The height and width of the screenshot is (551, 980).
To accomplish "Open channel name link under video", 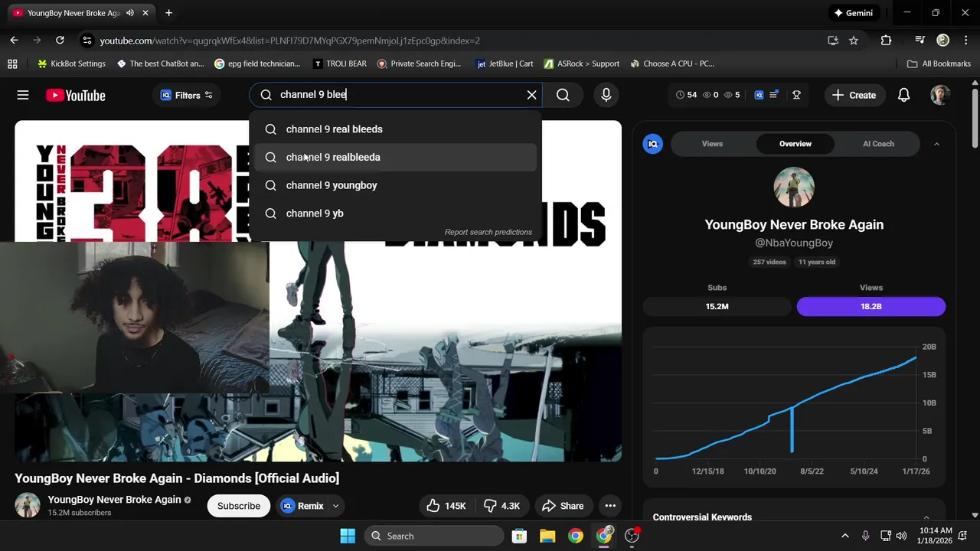I will click(114, 500).
